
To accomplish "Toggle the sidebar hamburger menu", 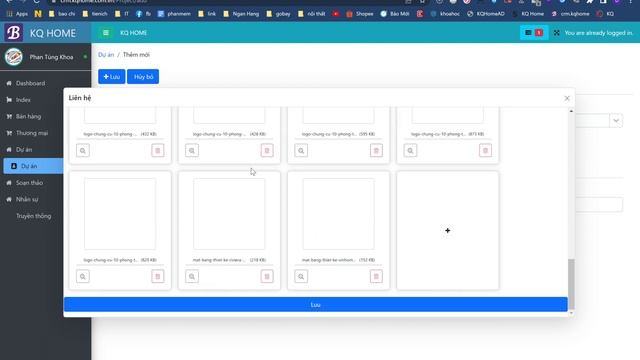I will [x=106, y=33].
